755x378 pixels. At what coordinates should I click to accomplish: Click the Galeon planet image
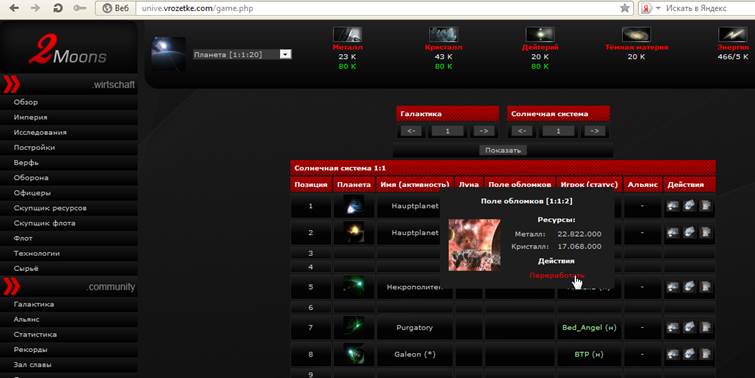pos(354,354)
